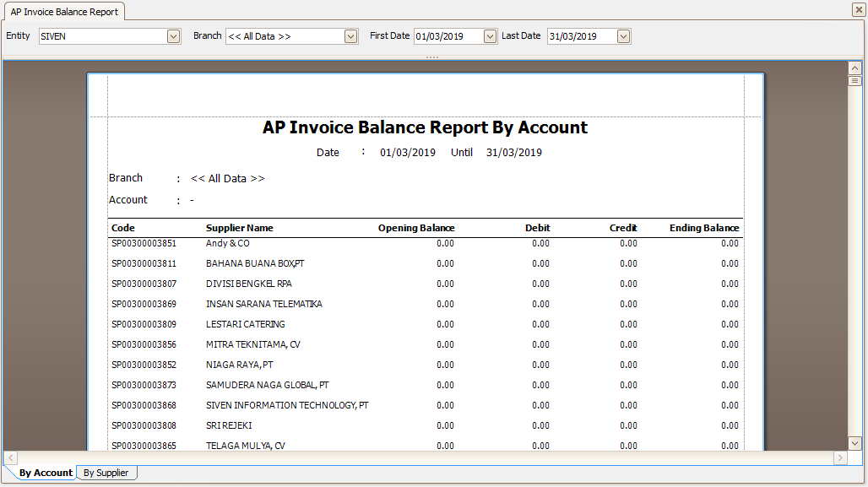This screenshot has width=868, height=487.
Task: Click the vertical scrollbar down arrow
Action: click(x=854, y=443)
